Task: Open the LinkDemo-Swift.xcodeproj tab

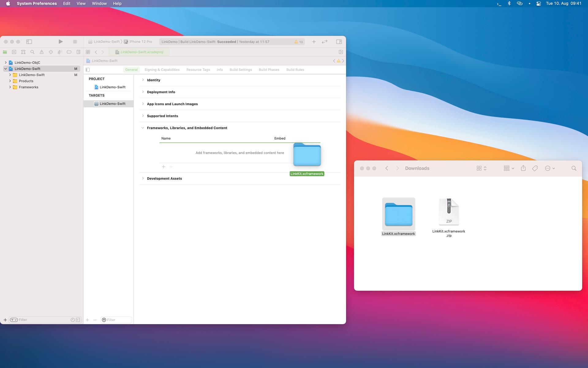Action: pyautogui.click(x=139, y=52)
